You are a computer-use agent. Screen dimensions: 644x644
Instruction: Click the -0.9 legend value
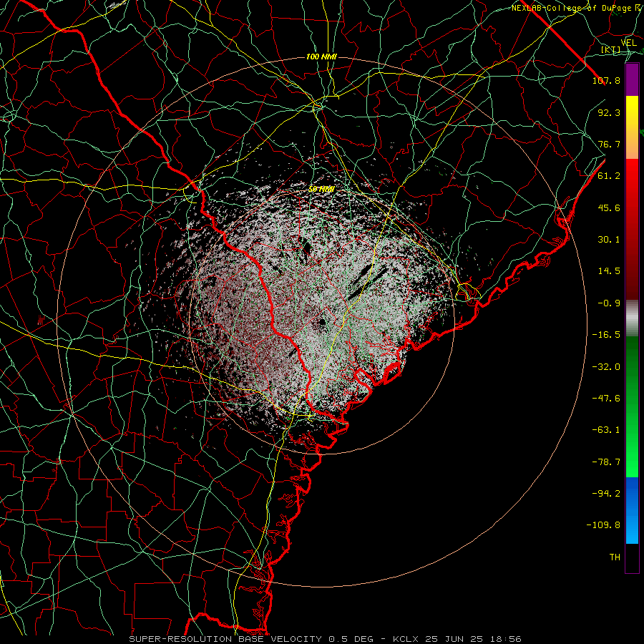[x=609, y=303]
